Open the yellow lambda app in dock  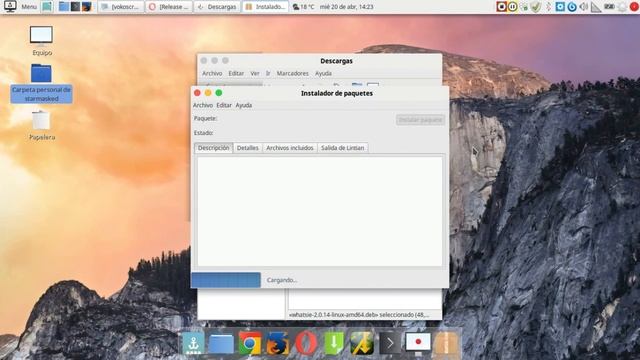(x=362, y=343)
